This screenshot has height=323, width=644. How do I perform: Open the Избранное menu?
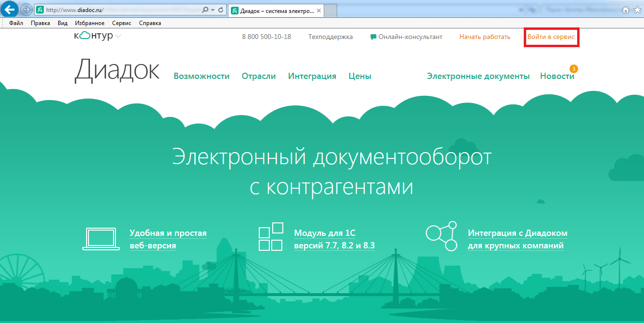pos(89,23)
